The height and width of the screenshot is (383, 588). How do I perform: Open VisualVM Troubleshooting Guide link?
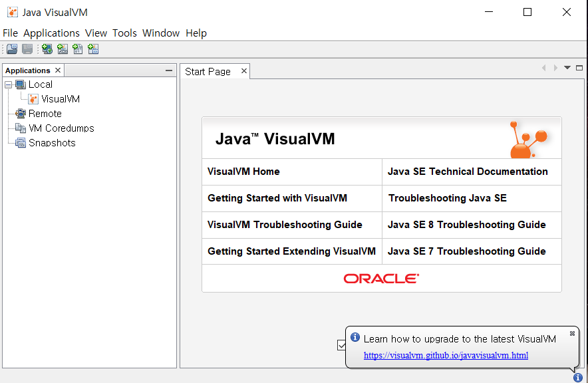(x=285, y=225)
